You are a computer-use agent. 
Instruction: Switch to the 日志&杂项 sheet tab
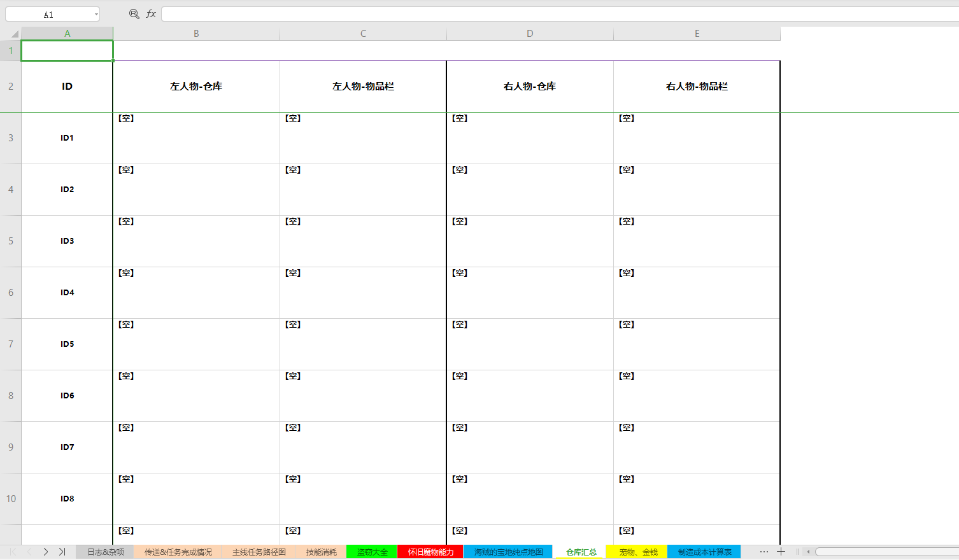[106, 552]
